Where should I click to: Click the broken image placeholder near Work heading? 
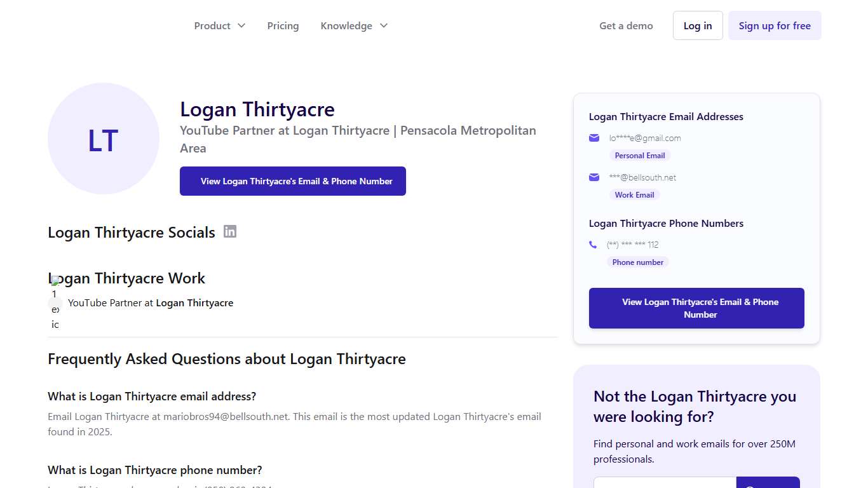point(56,280)
